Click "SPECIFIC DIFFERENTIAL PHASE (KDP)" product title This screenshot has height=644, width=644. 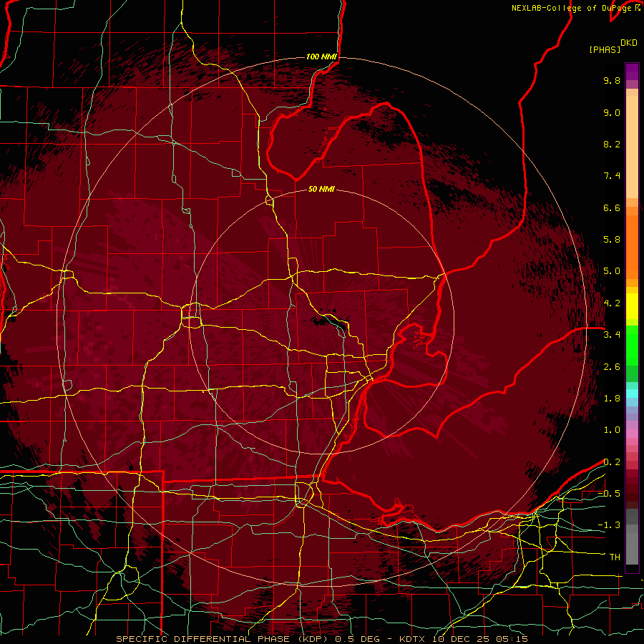pos(223,639)
